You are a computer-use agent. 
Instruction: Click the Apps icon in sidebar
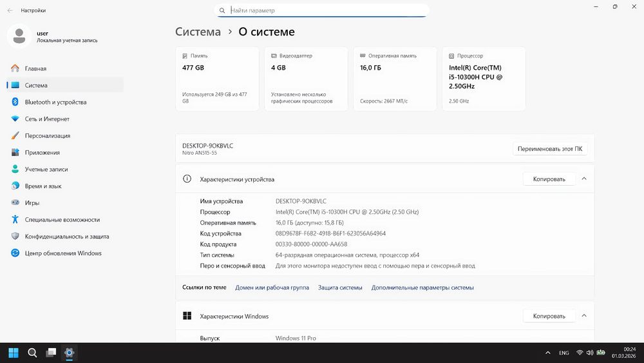(x=15, y=153)
